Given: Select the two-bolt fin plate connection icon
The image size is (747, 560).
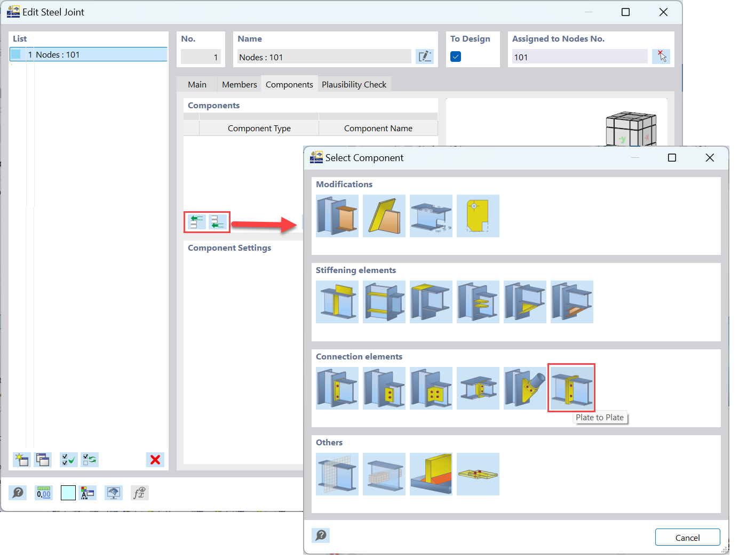Looking at the screenshot, I should coord(384,388).
